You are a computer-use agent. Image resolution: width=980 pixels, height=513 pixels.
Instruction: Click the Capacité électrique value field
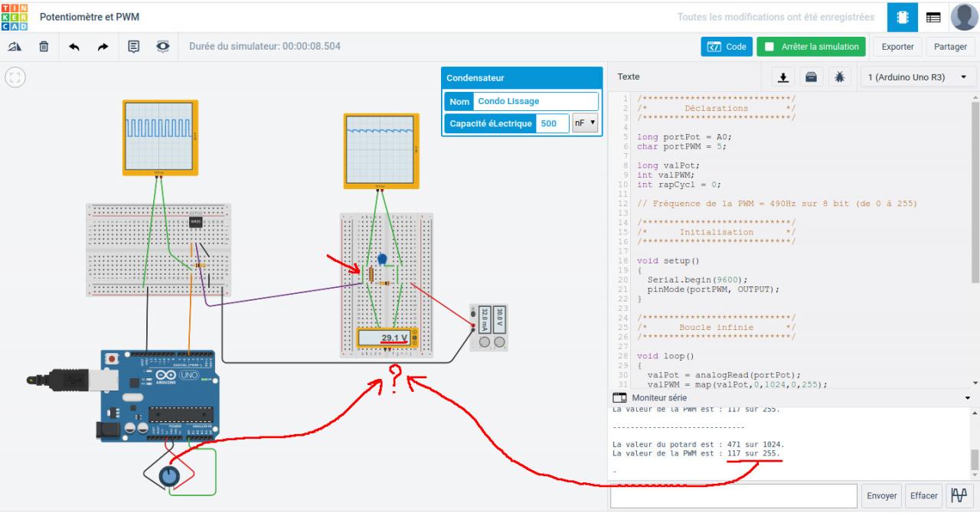552,123
